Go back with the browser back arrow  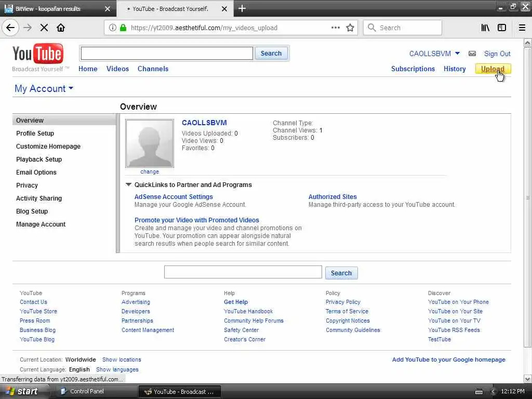click(10, 28)
